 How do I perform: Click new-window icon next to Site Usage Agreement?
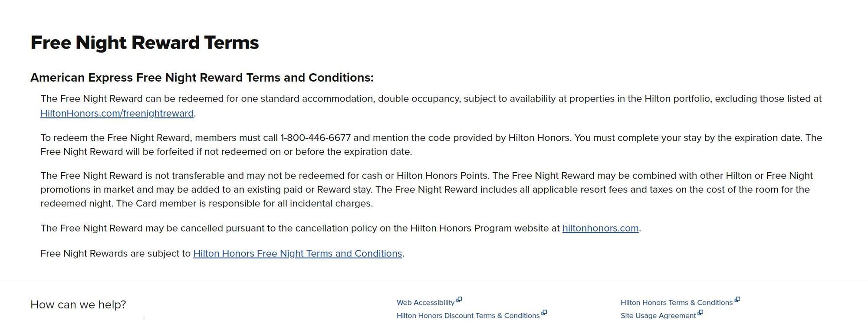(700, 312)
